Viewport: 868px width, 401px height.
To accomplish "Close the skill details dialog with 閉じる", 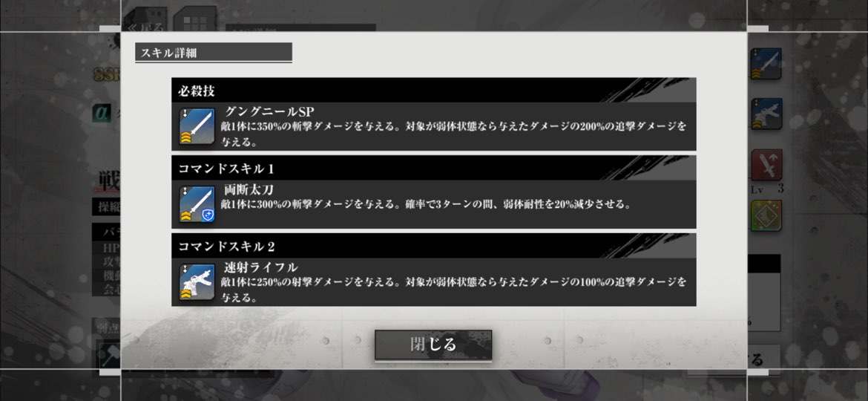I will tap(433, 345).
